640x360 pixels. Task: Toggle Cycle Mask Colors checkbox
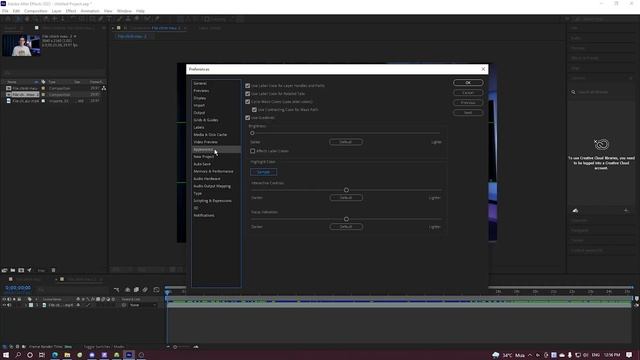(247, 102)
